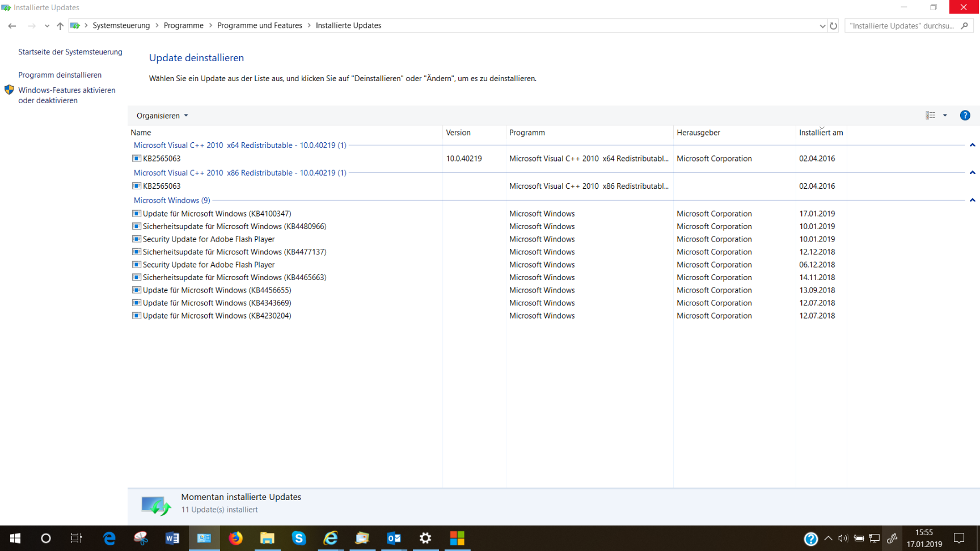Open Skype from the taskbar
The height and width of the screenshot is (551, 980).
(299, 538)
